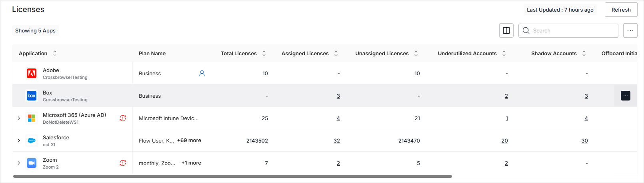Click the Salesforce application name
The width and height of the screenshot is (644, 183).
point(56,137)
